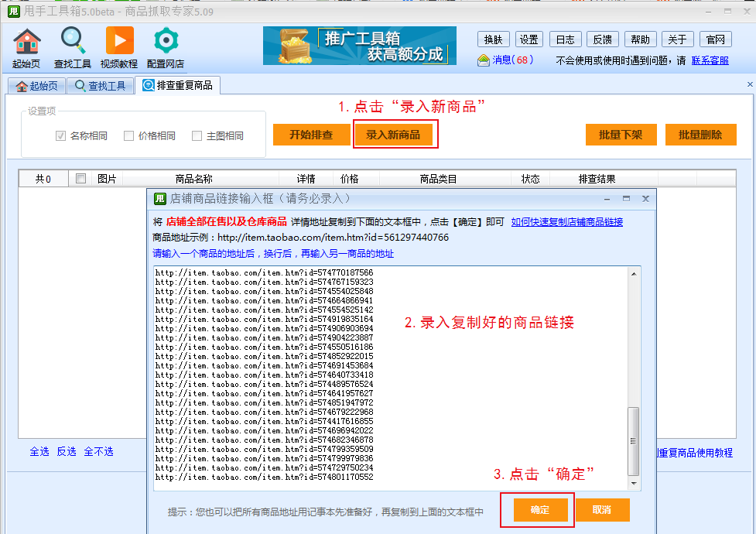Click the 批量删除 button
This screenshot has width=756, height=534.
(x=700, y=135)
